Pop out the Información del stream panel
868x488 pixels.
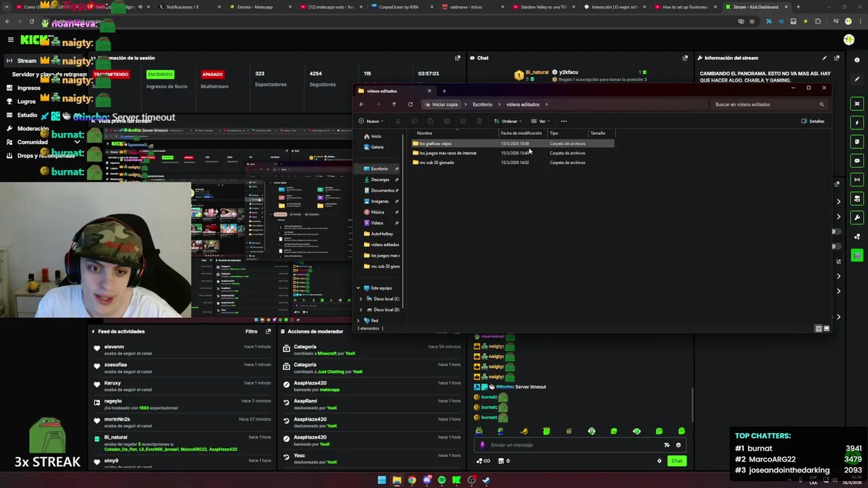[x=836, y=58]
